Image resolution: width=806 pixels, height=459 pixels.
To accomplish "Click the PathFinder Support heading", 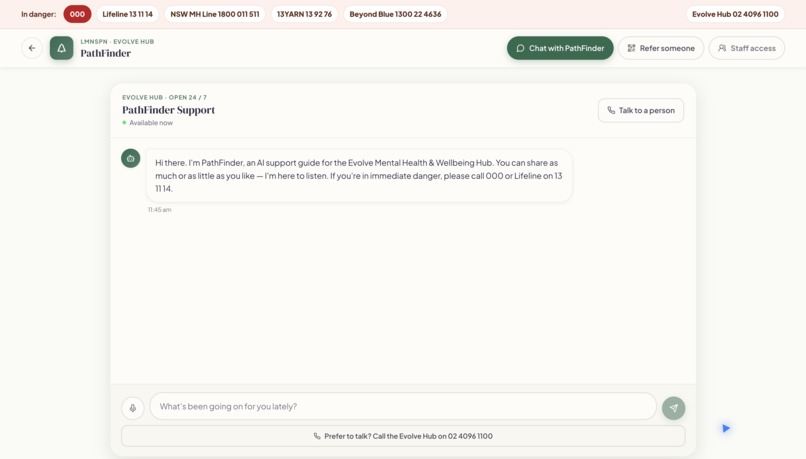I will click(x=169, y=110).
